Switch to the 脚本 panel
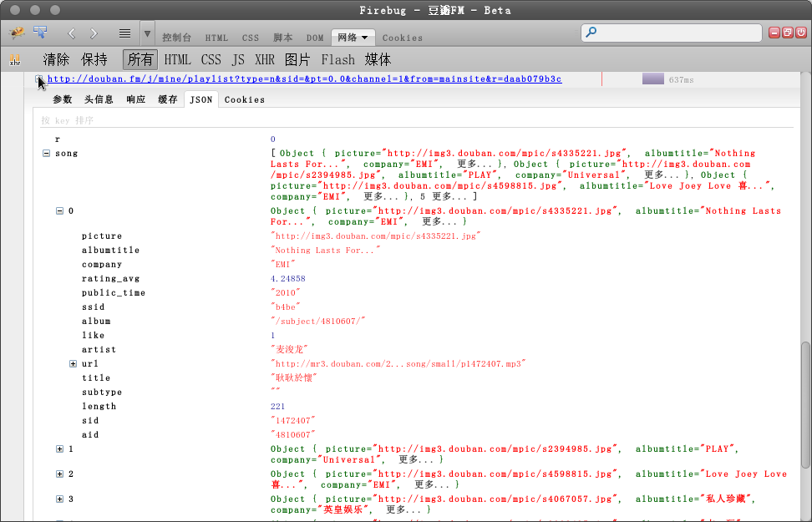 point(283,38)
